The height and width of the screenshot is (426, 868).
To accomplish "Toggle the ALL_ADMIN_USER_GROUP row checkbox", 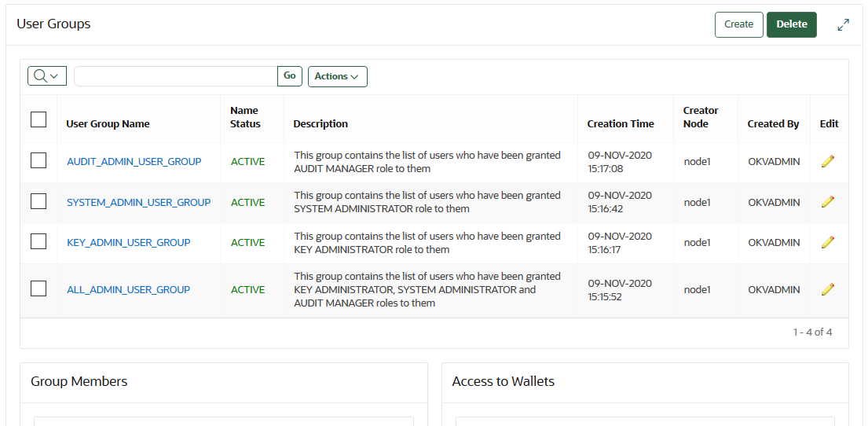I will [38, 288].
